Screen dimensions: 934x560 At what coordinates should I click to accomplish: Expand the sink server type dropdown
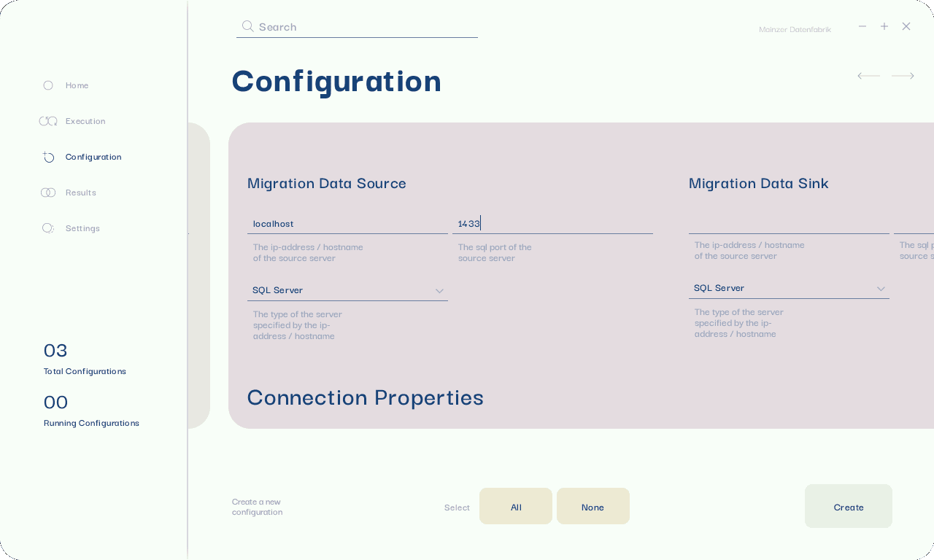[x=881, y=289]
